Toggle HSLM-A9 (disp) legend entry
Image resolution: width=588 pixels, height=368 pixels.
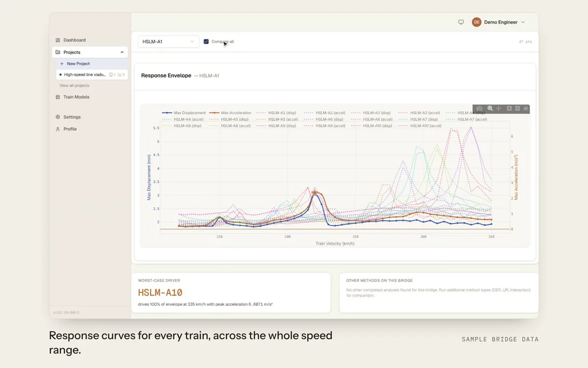pyautogui.click(x=276, y=126)
